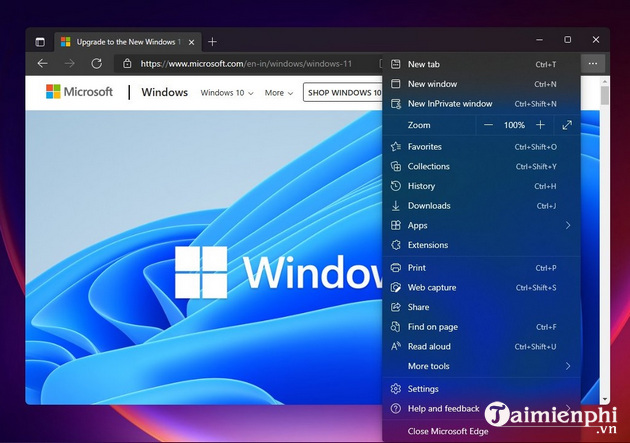
Task: Click the Downloads arrow icon
Action: (x=396, y=206)
